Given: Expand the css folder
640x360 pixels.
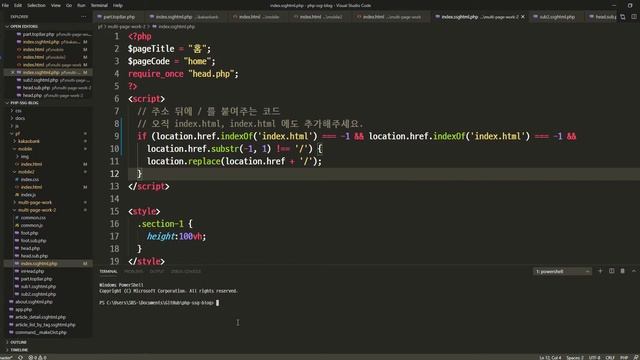Looking at the screenshot, I should coord(18,111).
